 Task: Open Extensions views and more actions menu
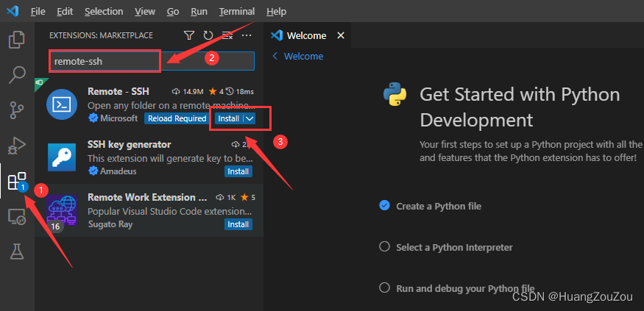(x=247, y=36)
